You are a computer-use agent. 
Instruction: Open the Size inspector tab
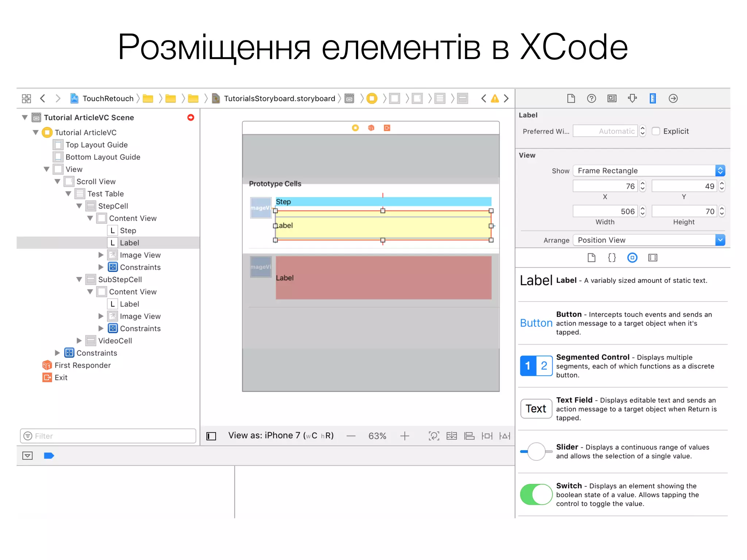653,98
